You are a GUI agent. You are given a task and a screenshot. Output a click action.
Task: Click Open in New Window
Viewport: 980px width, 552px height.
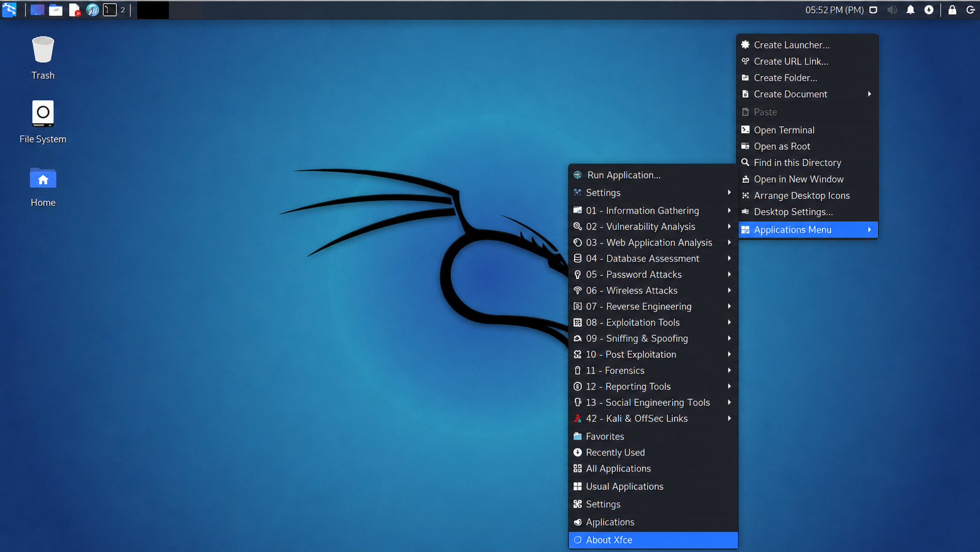click(808, 179)
